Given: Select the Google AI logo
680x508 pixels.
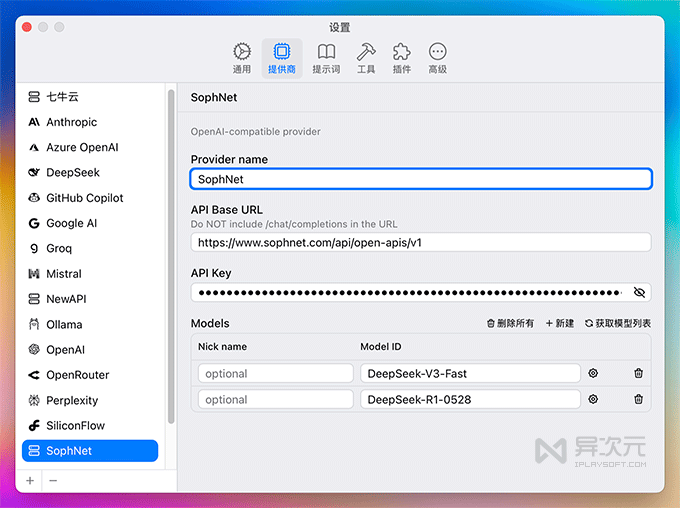Looking at the screenshot, I should point(34,223).
